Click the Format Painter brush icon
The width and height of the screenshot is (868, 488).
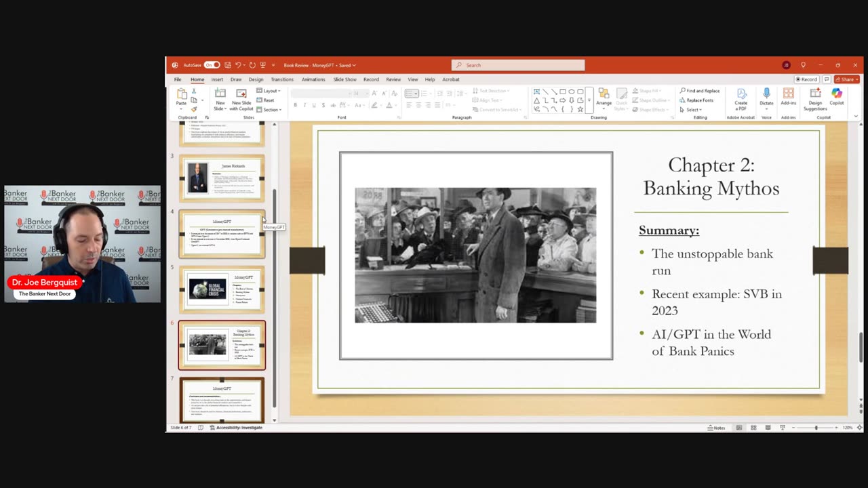194,109
